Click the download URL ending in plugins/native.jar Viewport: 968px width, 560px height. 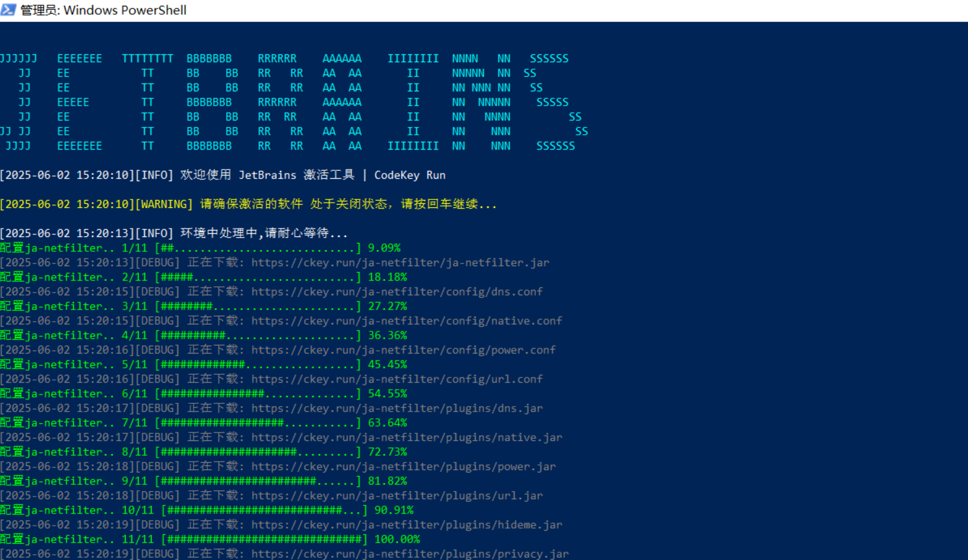(x=407, y=438)
